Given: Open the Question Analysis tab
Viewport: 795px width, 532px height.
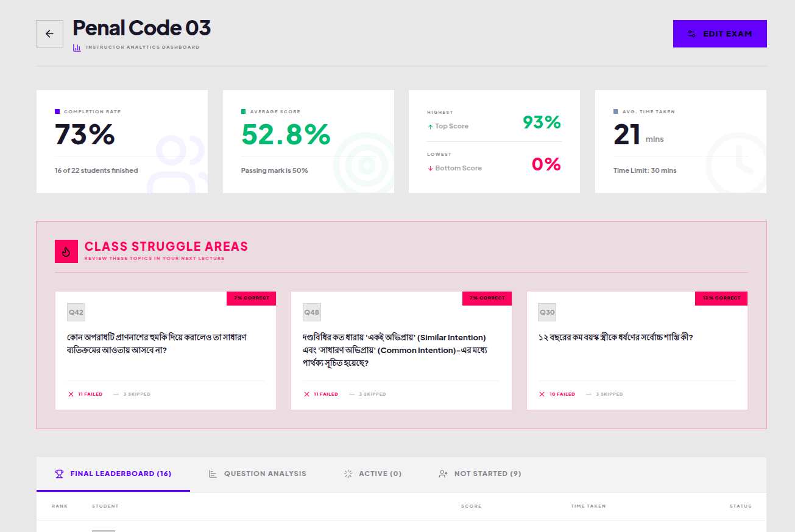Looking at the screenshot, I should [x=257, y=474].
